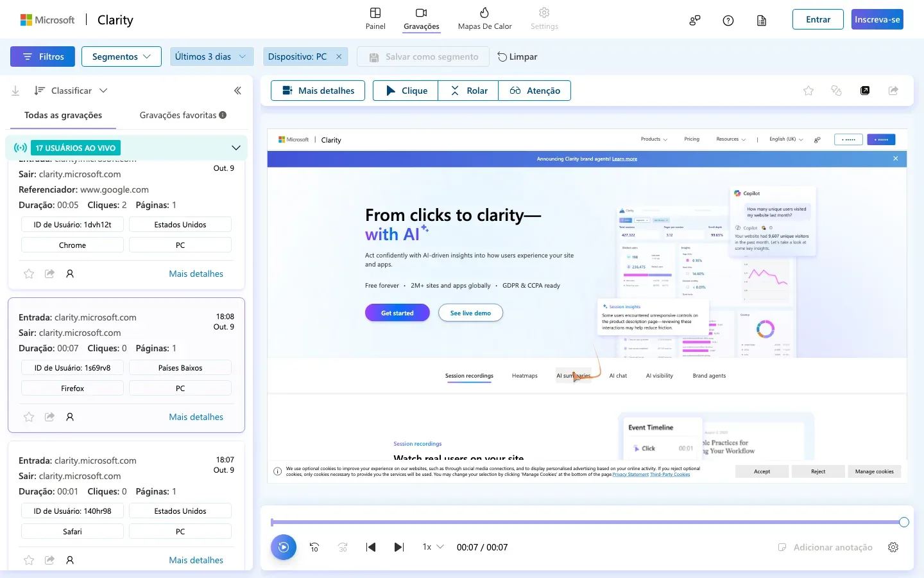
Task: Open the recording in a new window icon
Action: pyautogui.click(x=865, y=91)
